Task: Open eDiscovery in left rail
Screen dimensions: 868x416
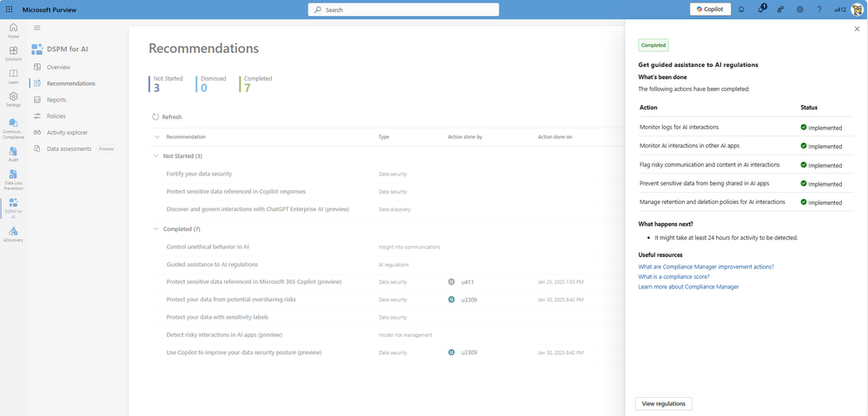Action: 13,234
